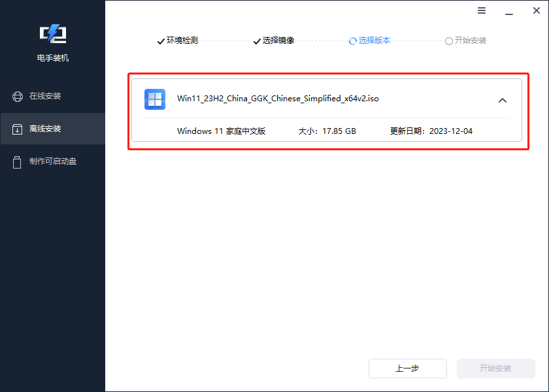Click the 开始安装 step circle in the progress bar
Screen dimensions: 549x392
(x=449, y=41)
